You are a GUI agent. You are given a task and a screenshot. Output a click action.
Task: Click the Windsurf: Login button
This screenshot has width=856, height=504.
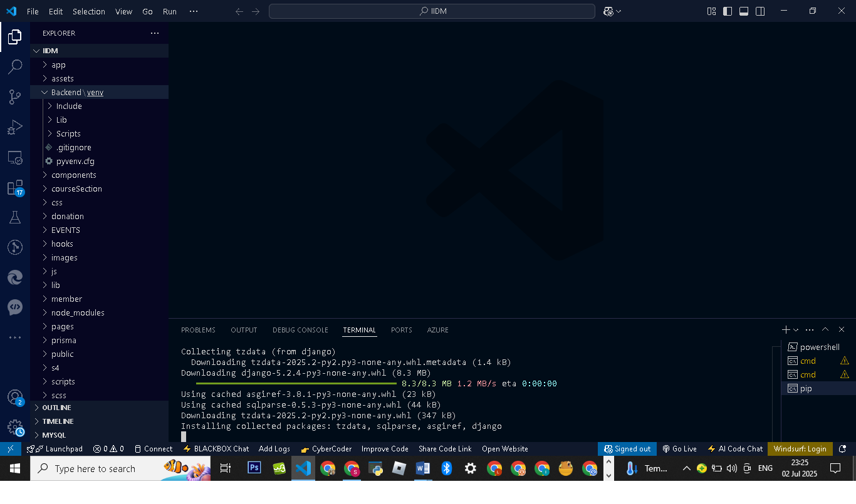point(800,449)
